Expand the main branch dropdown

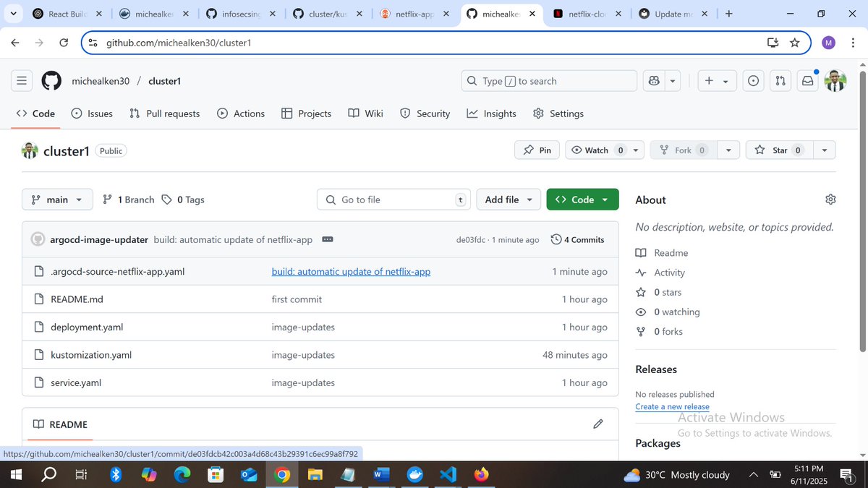point(57,200)
